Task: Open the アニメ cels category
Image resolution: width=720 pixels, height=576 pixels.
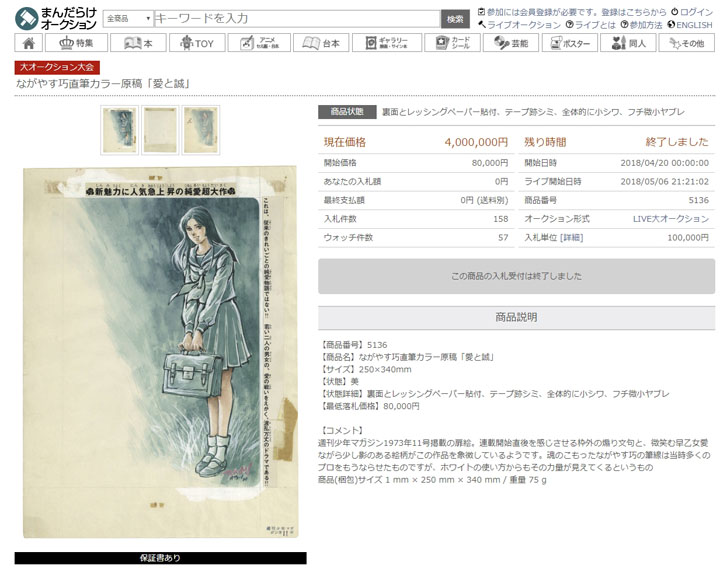Action: [256, 43]
